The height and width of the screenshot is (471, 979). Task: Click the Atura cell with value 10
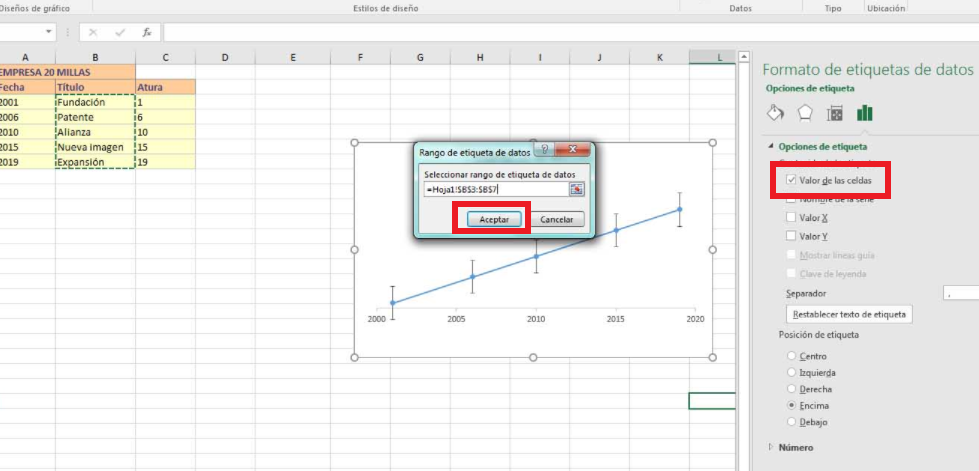(165, 132)
